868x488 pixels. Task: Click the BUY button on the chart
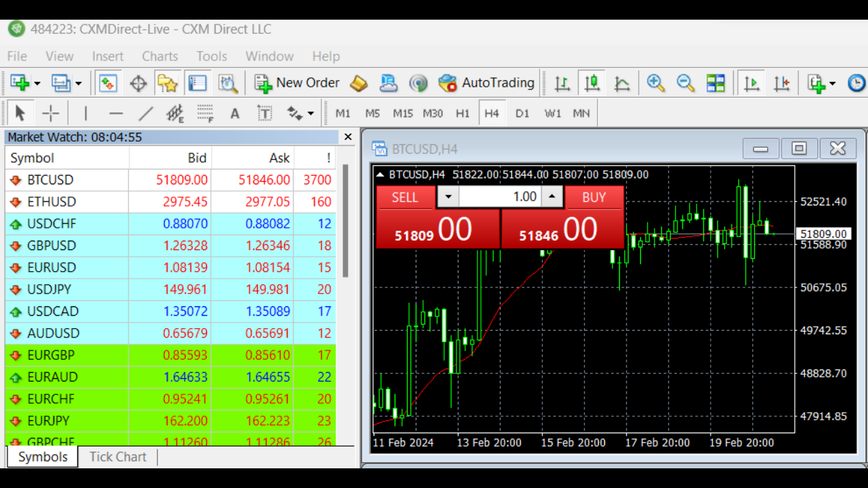[594, 197]
